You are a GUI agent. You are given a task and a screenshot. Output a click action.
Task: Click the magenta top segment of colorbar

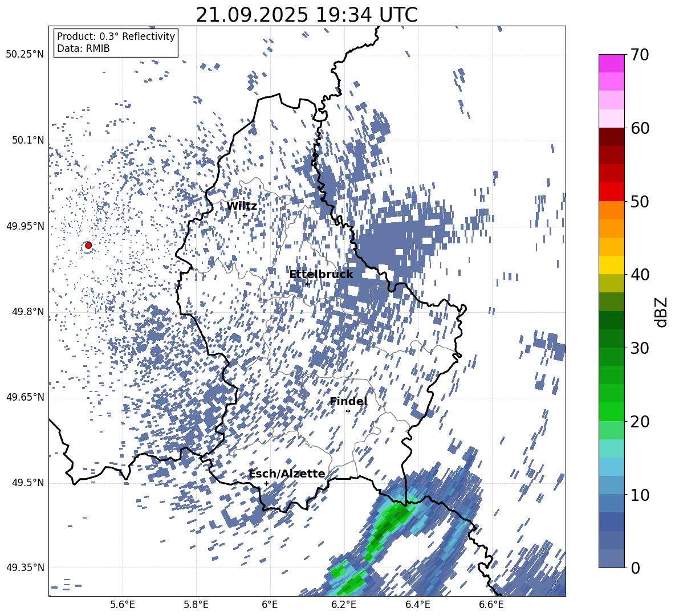coord(611,63)
